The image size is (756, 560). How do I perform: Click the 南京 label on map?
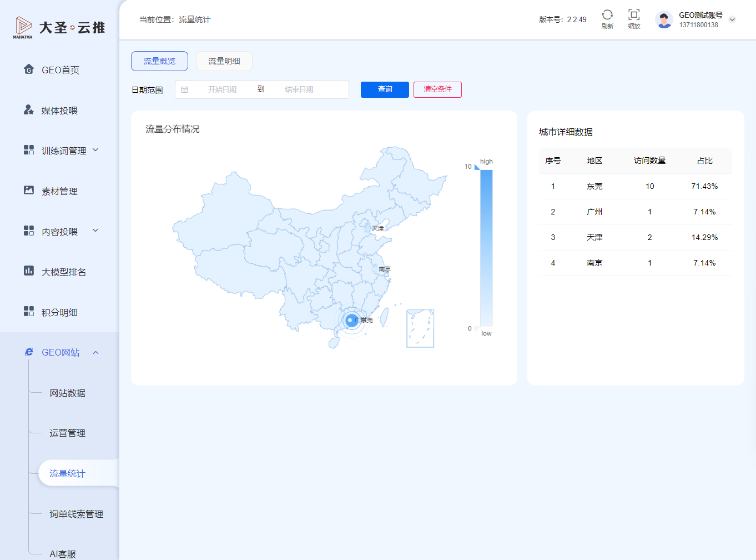385,269
